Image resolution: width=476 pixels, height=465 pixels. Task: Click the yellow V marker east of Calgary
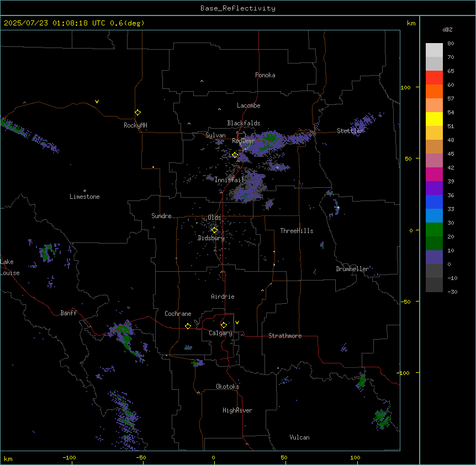(x=237, y=323)
